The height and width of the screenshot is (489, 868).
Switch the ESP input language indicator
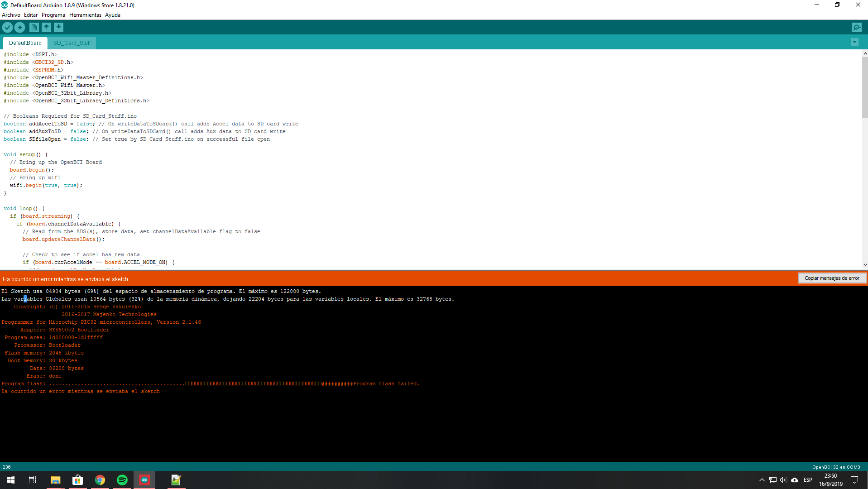(x=808, y=480)
